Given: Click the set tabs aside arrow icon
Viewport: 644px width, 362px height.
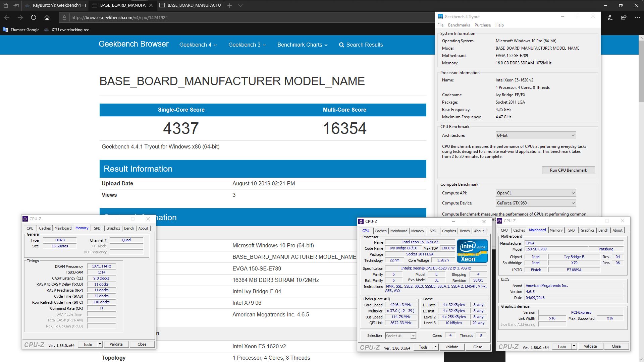Looking at the screenshot, I should (16, 5).
